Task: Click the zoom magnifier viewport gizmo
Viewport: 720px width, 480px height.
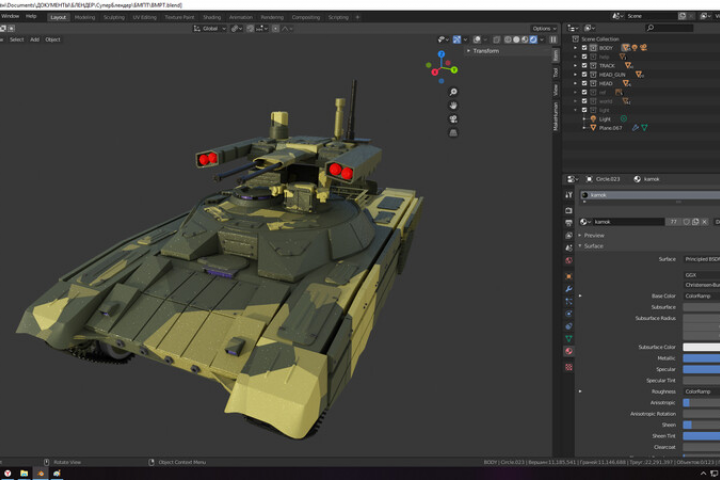Action: (454, 92)
